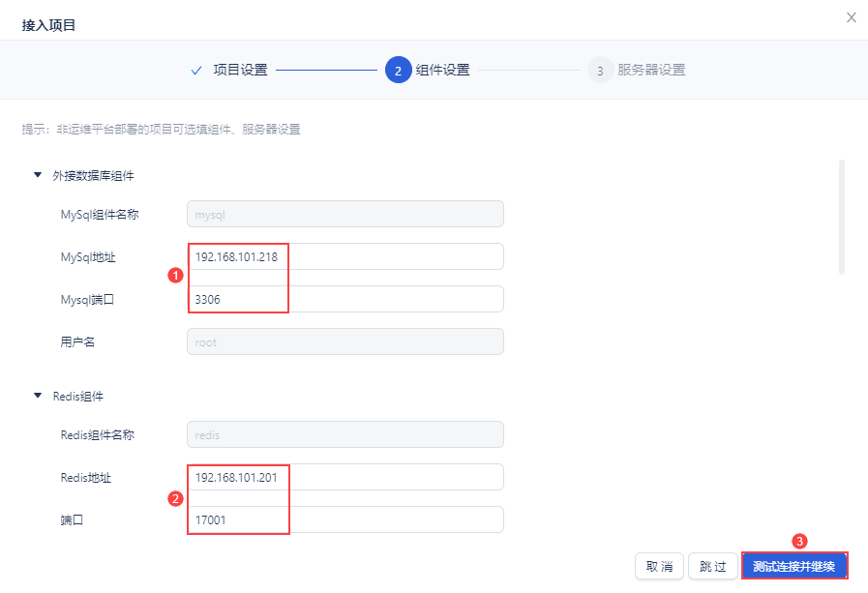Select the 组件设置 step label
The width and height of the screenshot is (868, 593).
click(442, 70)
